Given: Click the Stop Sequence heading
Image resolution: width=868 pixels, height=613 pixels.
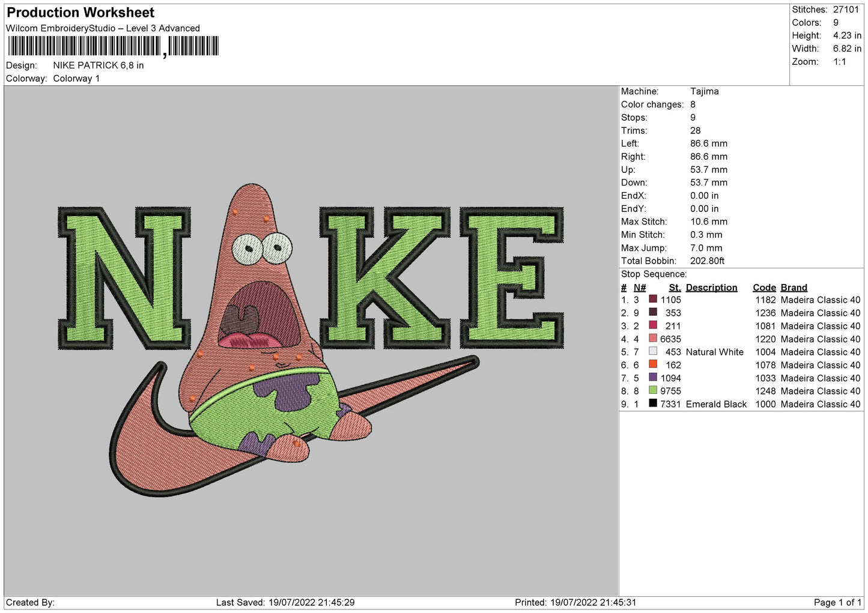Looking at the screenshot, I should (x=654, y=274).
